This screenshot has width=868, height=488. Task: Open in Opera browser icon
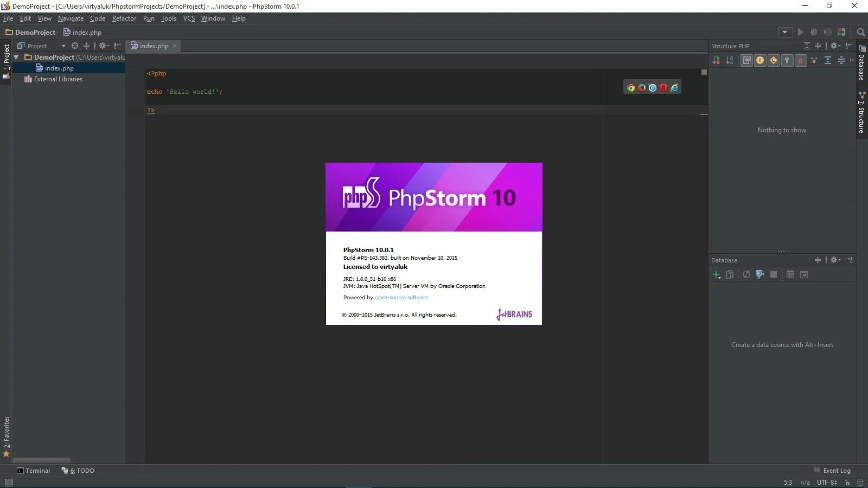[663, 88]
